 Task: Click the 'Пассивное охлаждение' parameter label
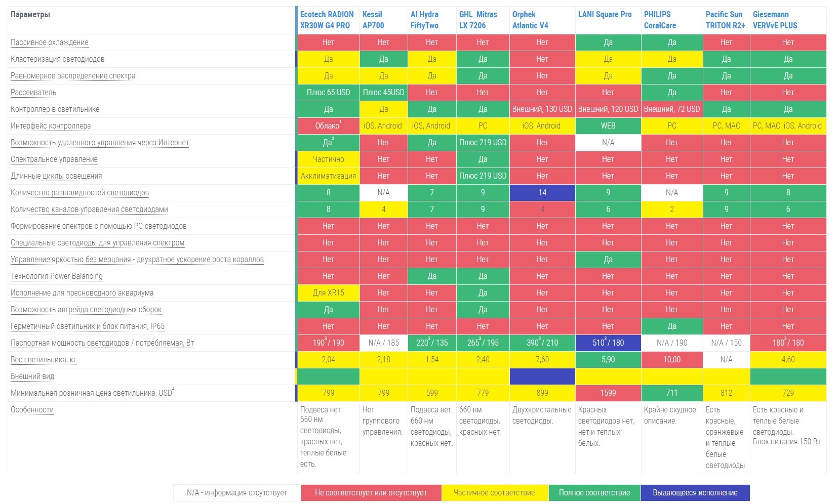[x=50, y=43]
